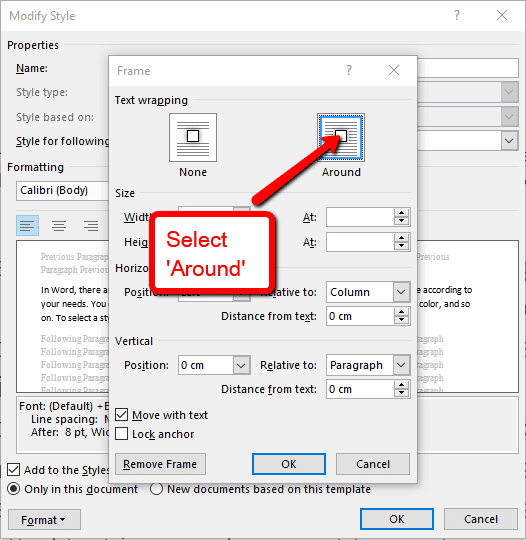
Task: Click the Remove Frame button
Action: 160,464
